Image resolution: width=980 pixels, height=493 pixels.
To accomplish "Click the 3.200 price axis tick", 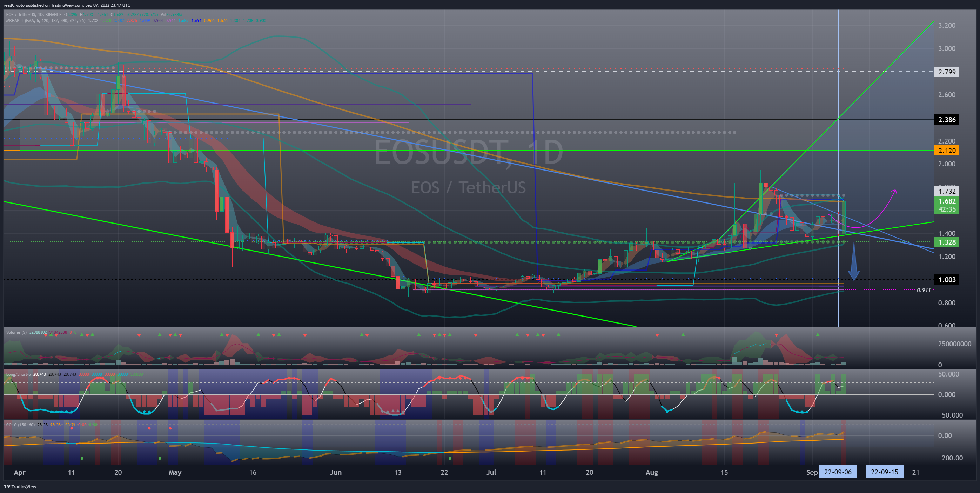I will coord(947,26).
